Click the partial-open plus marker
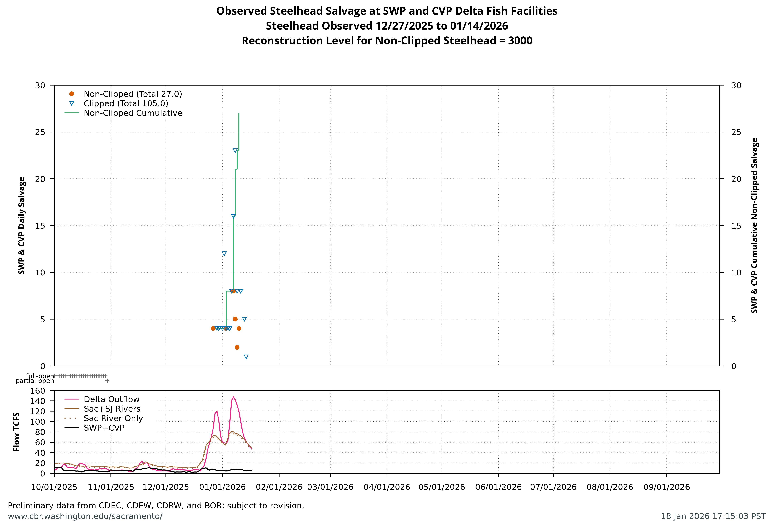Viewport: 774px width, 532px height. point(107,380)
